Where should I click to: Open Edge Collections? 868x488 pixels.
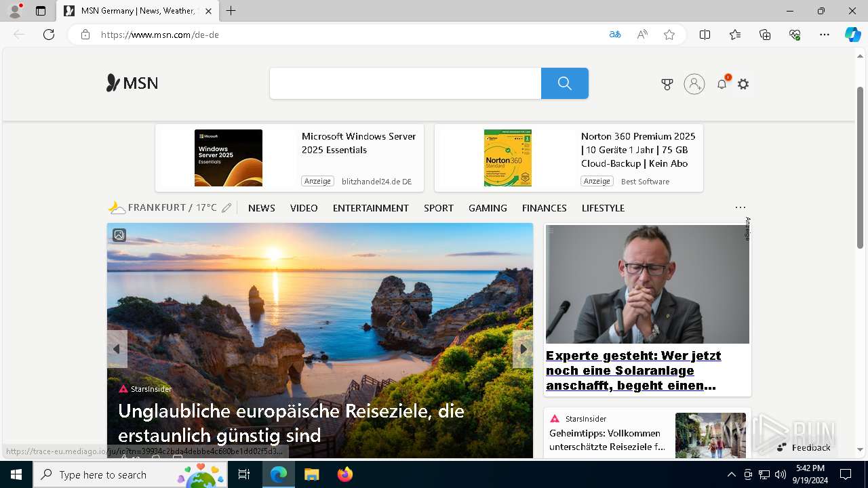(x=765, y=35)
